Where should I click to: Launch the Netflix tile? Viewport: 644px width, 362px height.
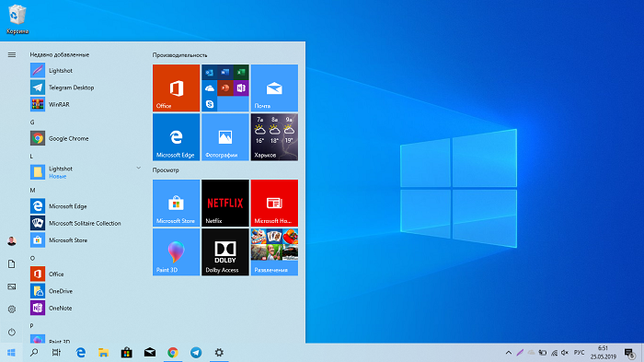click(x=225, y=203)
